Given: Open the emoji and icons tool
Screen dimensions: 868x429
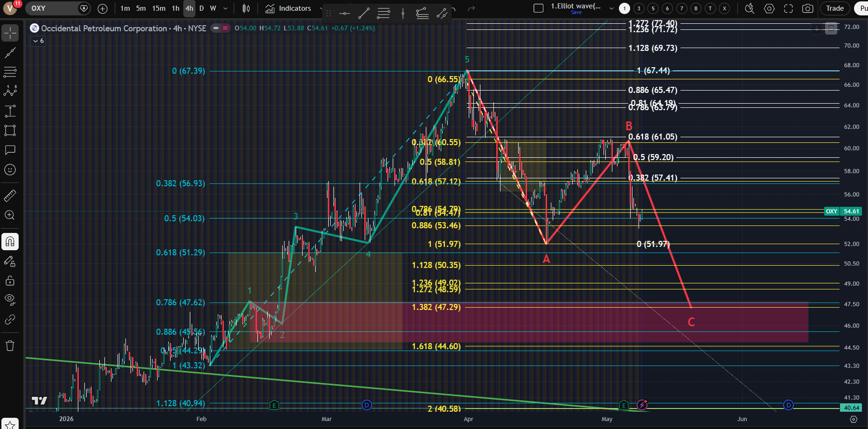Looking at the screenshot, I should [10, 170].
